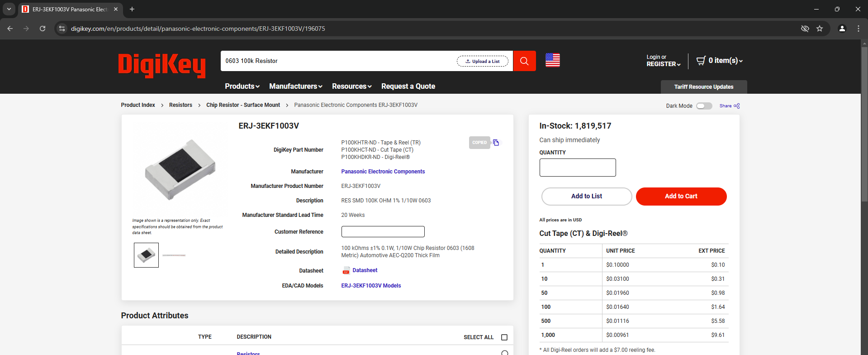Viewport: 868px width, 355px height.
Task: Open the shopping cart icon
Action: pyautogui.click(x=701, y=60)
